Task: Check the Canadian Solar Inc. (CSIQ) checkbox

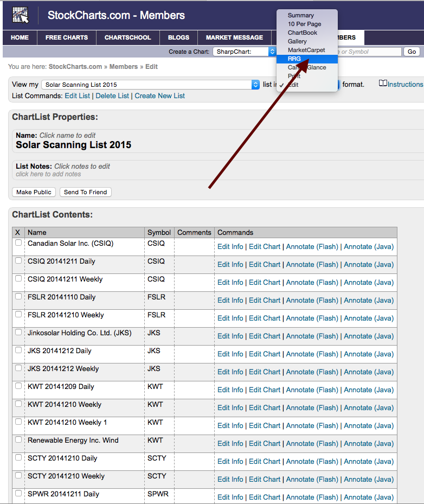Action: (x=18, y=243)
